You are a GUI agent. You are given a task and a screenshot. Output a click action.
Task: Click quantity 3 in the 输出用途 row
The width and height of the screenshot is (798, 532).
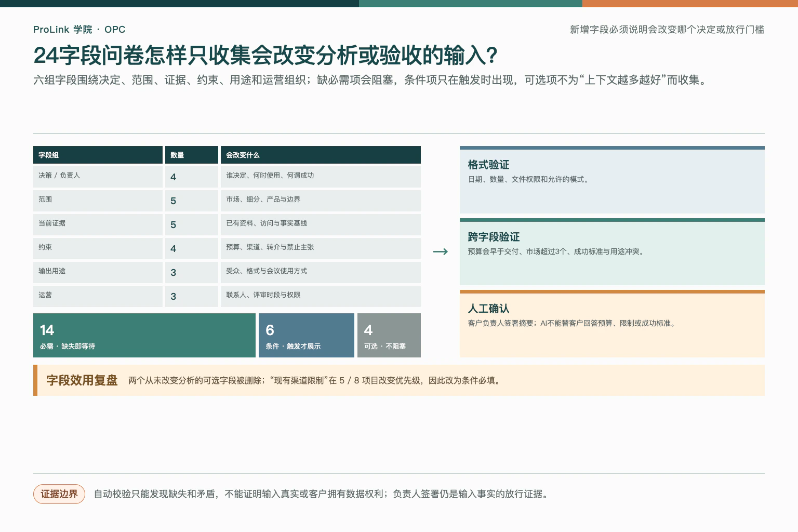192,272
